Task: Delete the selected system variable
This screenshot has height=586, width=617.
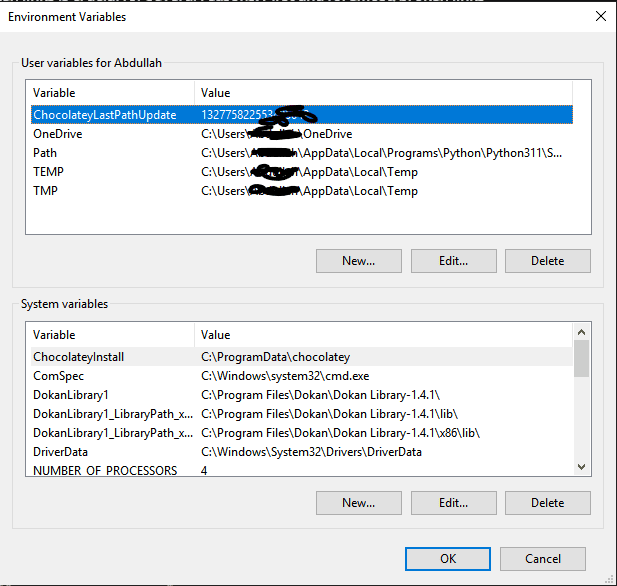Action: pyautogui.click(x=548, y=503)
